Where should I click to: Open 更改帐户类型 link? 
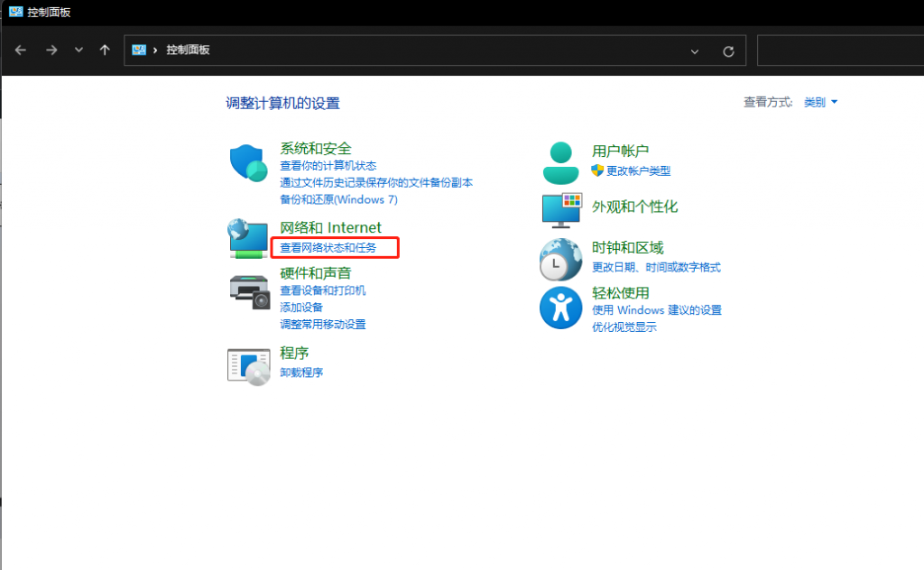click(x=638, y=170)
